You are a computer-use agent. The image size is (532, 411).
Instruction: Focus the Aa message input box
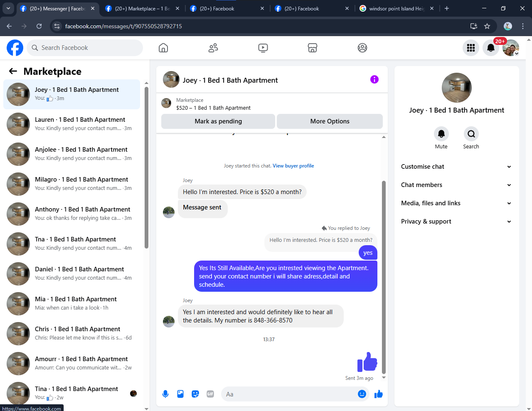coord(289,394)
